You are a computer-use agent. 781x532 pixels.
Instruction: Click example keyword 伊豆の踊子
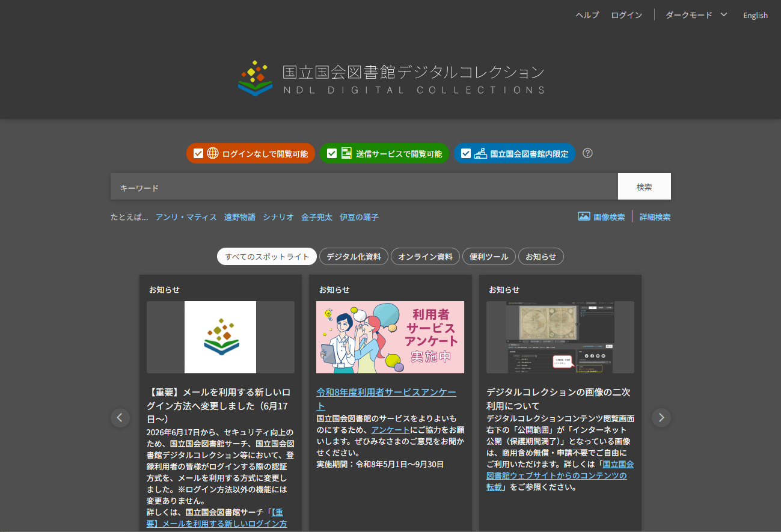click(359, 217)
